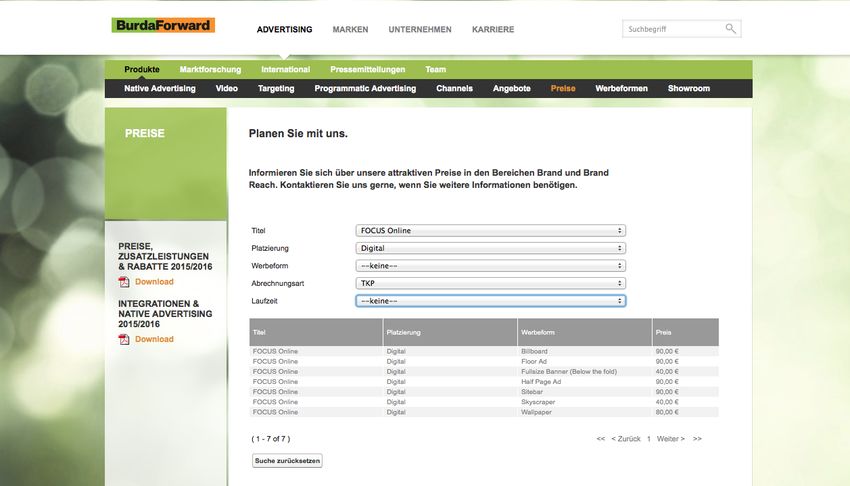
Task: Click the Suche zurücksetzen button
Action: click(x=287, y=461)
